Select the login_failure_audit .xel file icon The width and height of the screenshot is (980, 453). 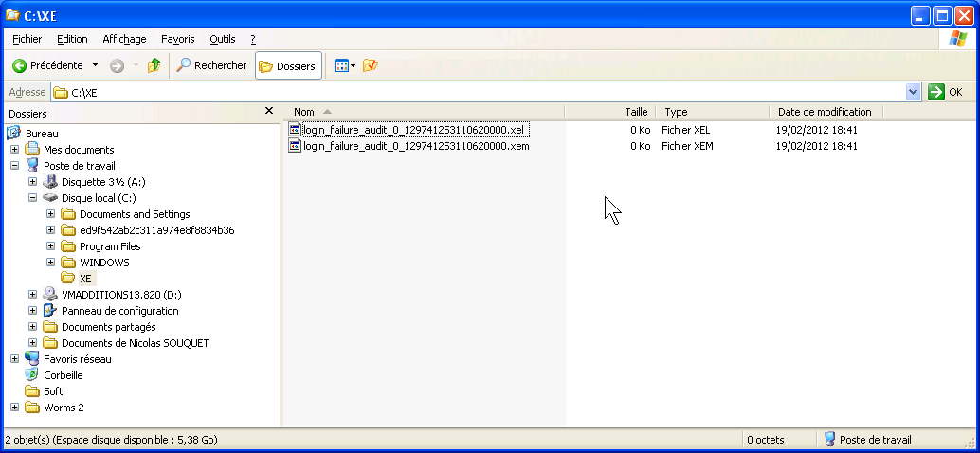tap(295, 130)
